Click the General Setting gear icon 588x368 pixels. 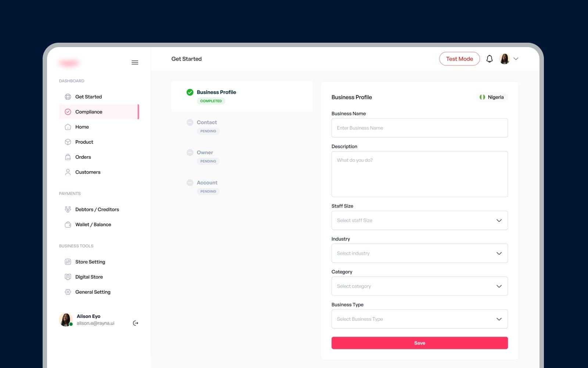tap(68, 292)
